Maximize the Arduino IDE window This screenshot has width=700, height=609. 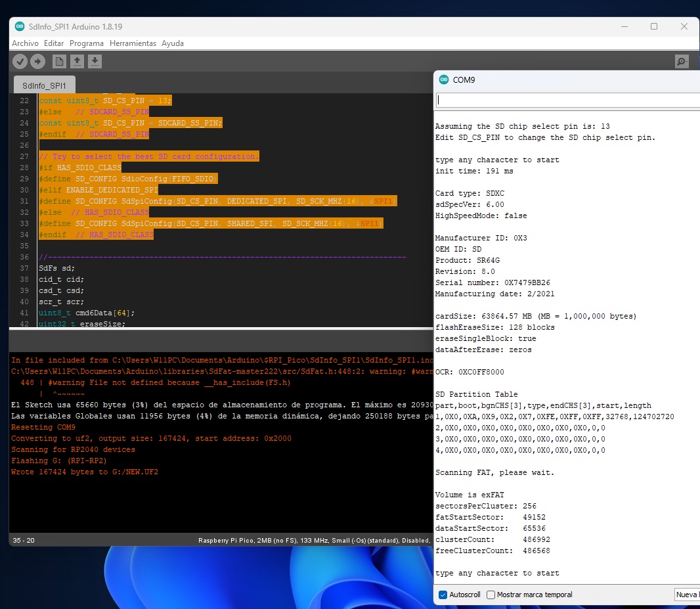tap(654, 26)
